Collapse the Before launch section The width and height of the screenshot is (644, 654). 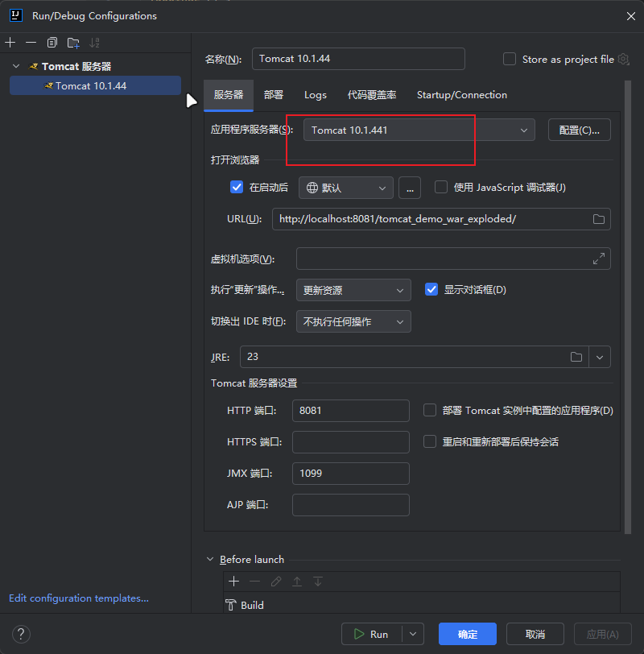[210, 559]
